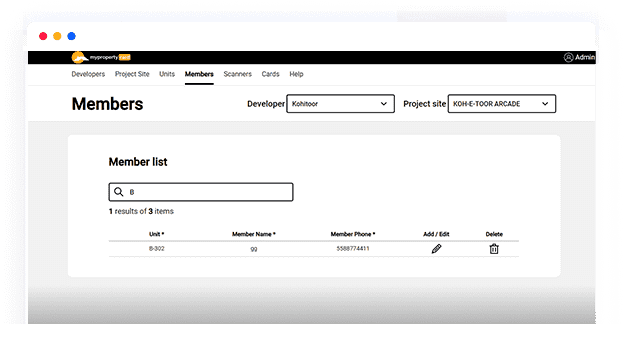Open the Cards tab
Screen dimensions: 624x361
pos(271,74)
